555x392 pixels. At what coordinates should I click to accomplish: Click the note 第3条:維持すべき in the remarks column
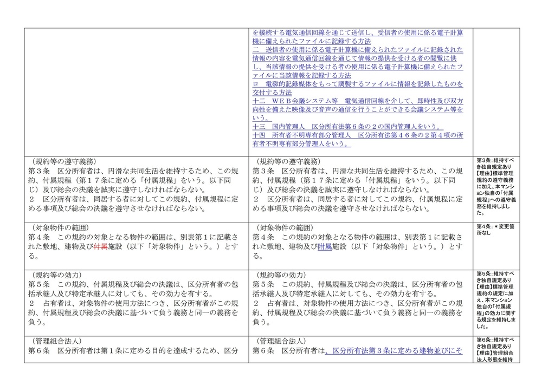496,186
